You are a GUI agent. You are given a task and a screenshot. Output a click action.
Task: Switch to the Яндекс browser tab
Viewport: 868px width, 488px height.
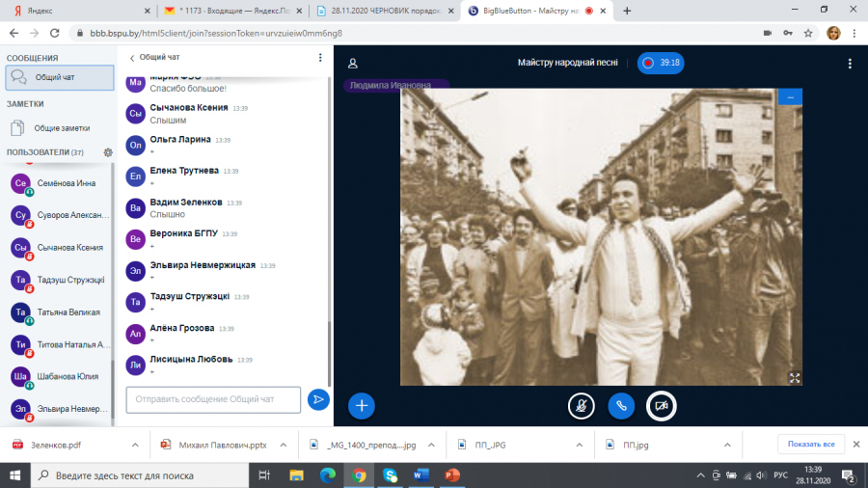pos(81,11)
